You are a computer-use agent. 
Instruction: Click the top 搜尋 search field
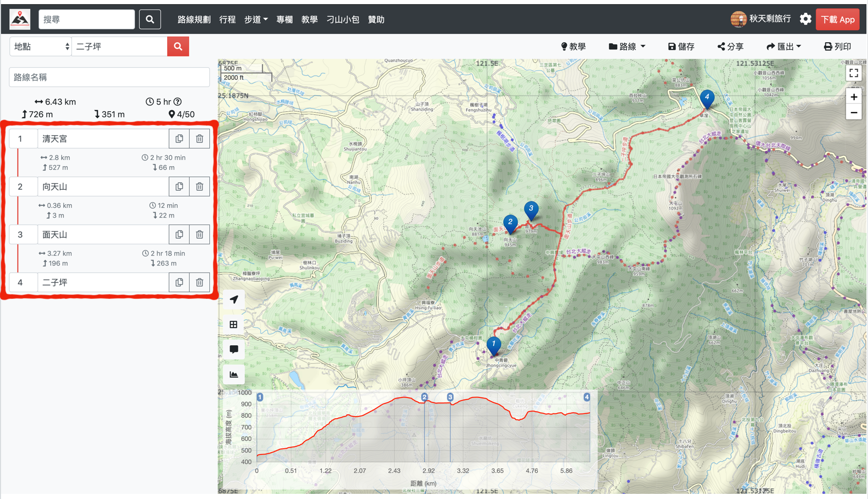pyautogui.click(x=86, y=19)
